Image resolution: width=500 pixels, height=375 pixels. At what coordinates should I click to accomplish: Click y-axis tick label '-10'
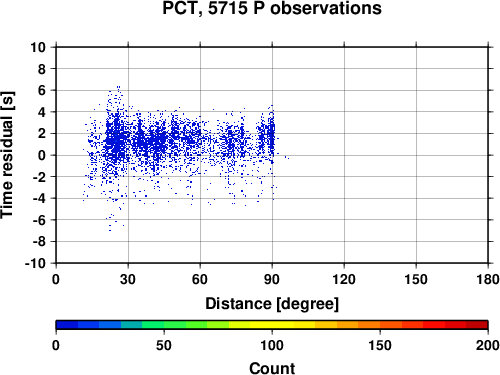[x=35, y=263]
